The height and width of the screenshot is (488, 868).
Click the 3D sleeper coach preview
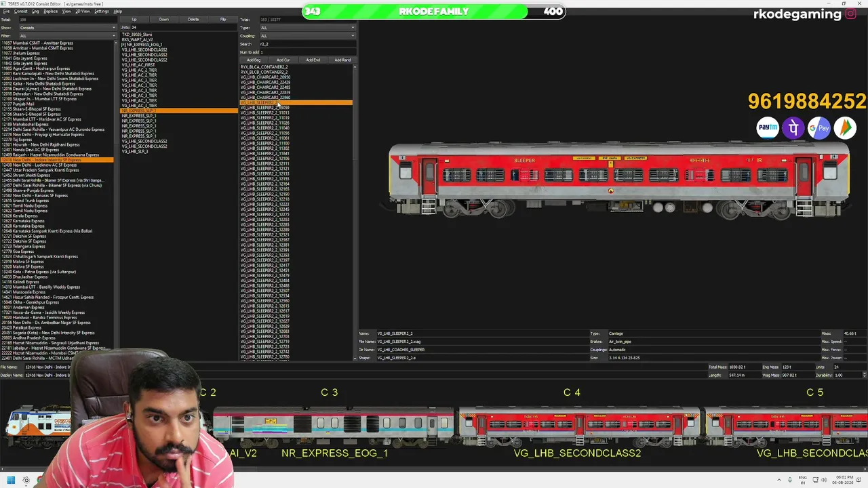(x=618, y=182)
